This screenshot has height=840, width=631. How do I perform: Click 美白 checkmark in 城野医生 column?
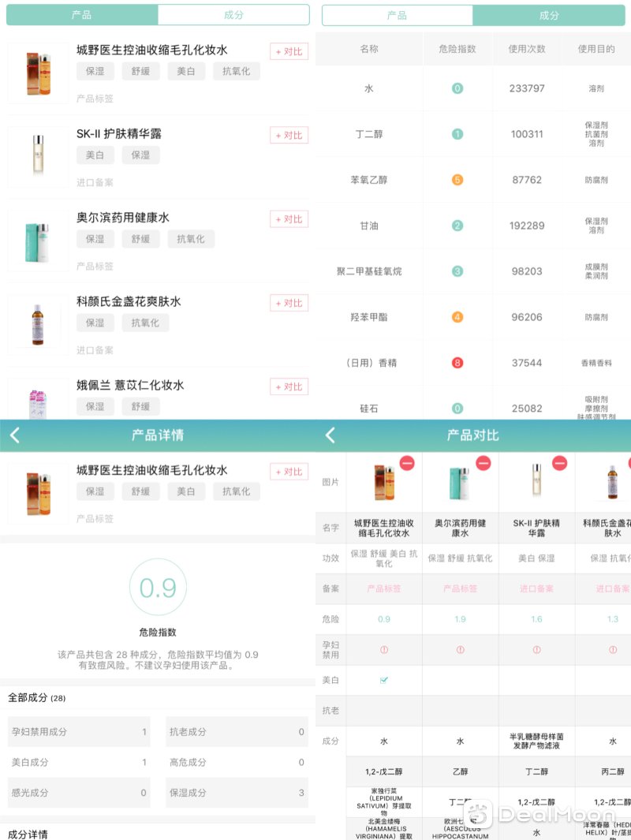pos(384,681)
